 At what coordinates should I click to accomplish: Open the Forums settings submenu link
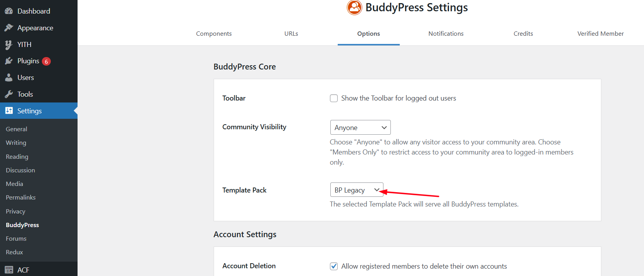pos(16,239)
